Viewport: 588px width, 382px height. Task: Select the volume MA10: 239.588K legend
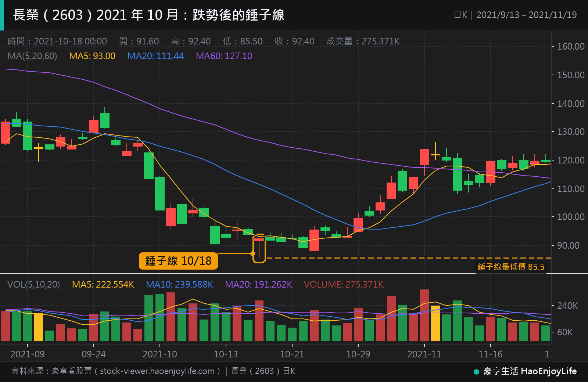[x=180, y=284]
